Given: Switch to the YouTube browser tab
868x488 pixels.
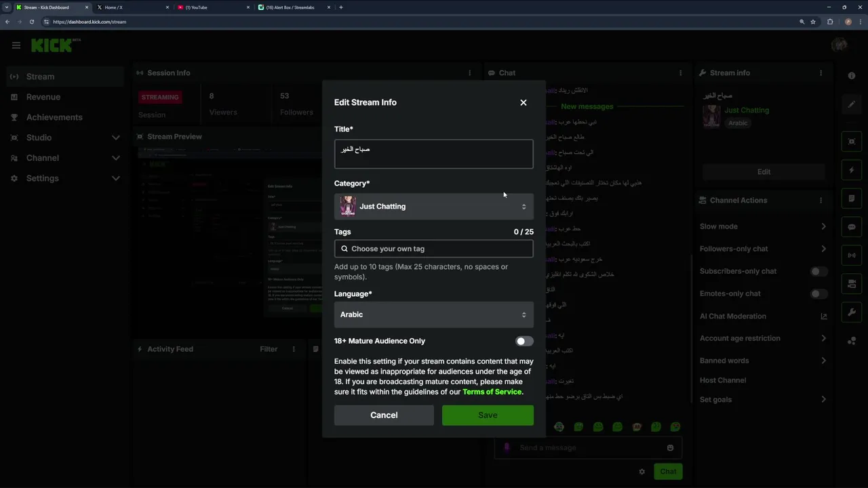Looking at the screenshot, I should coord(213,7).
